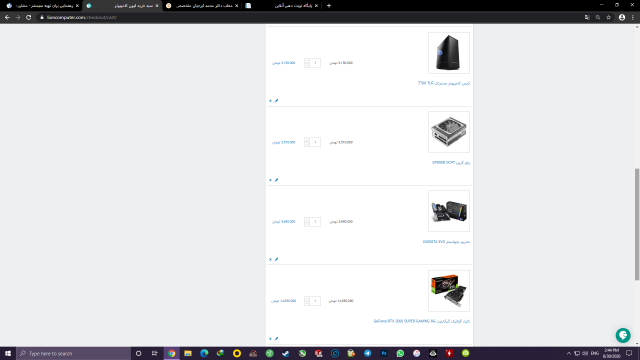
Task: Edit the GP850B power supply cart row
Action: tap(276, 180)
